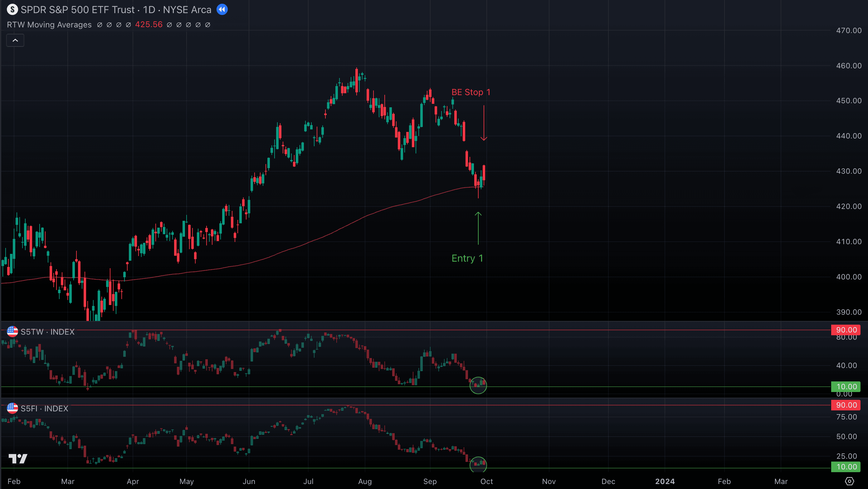Select the green Entry 1 annotation
The image size is (868, 489).
[467, 258]
